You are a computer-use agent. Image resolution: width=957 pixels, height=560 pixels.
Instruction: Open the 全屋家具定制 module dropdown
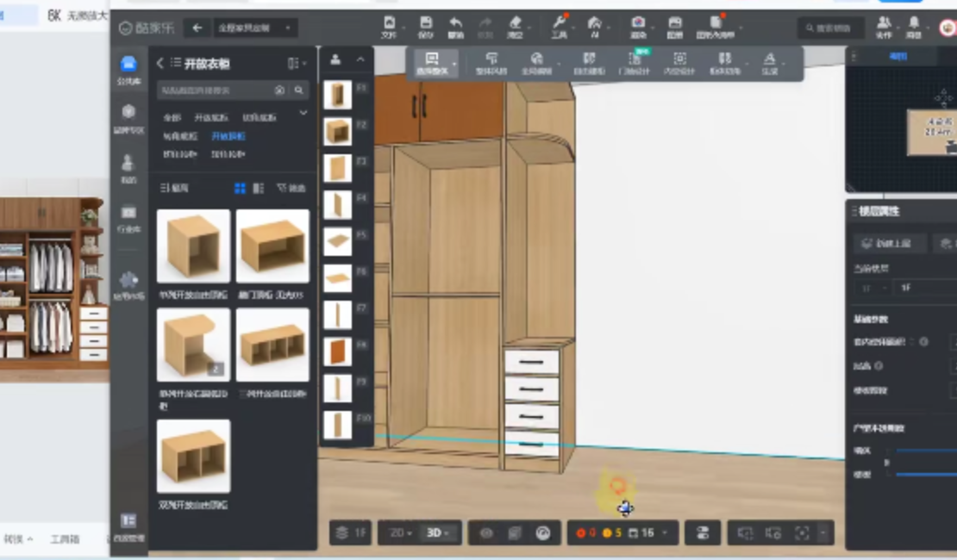[x=257, y=28]
